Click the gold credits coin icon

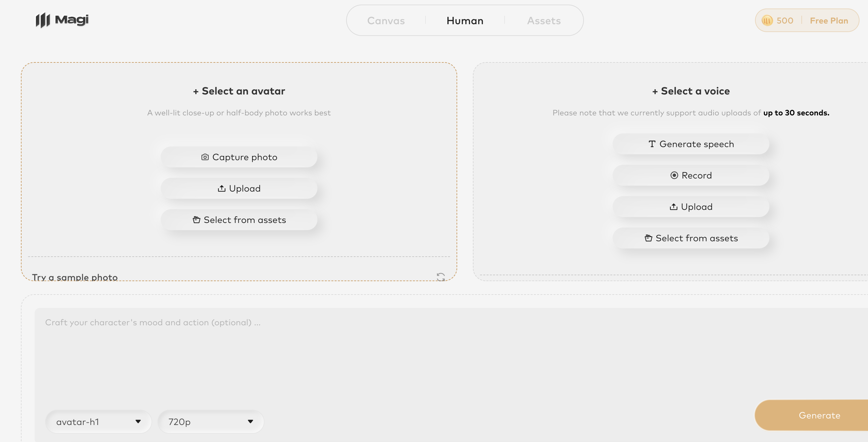coord(767,21)
